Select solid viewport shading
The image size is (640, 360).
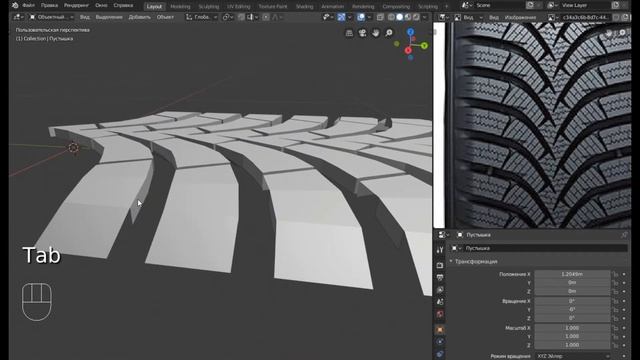point(400,17)
